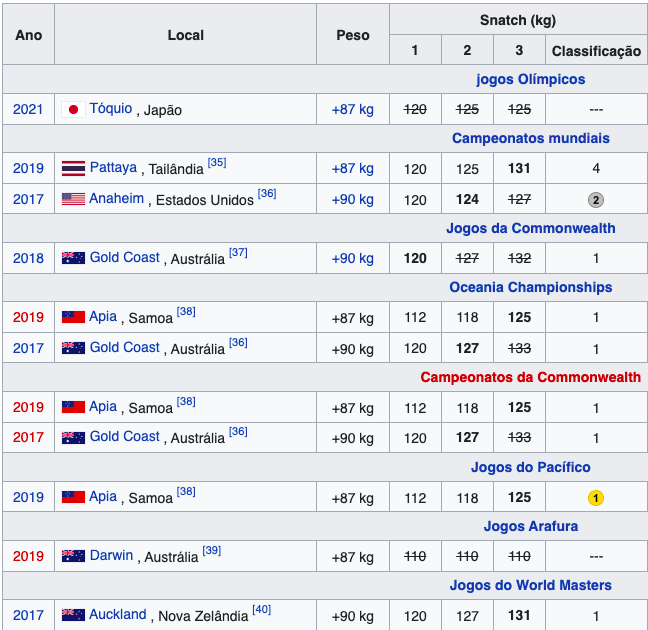
Task: Click citation reference [35]
Action: [217, 163]
